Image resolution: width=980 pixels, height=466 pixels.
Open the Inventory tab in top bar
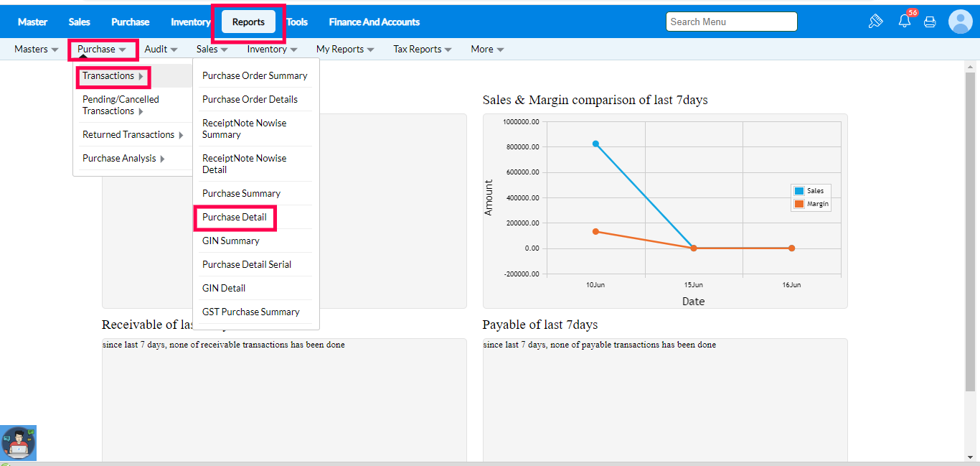[x=190, y=22]
